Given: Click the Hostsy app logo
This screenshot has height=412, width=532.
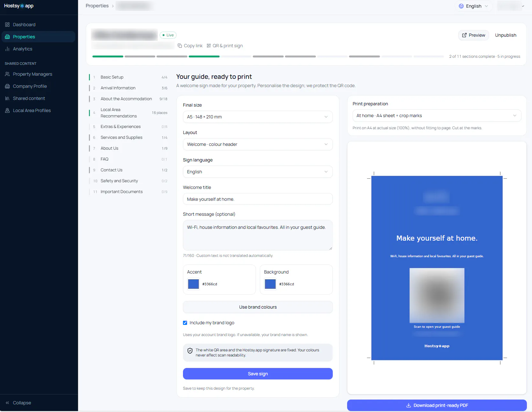Looking at the screenshot, I should click(x=19, y=6).
